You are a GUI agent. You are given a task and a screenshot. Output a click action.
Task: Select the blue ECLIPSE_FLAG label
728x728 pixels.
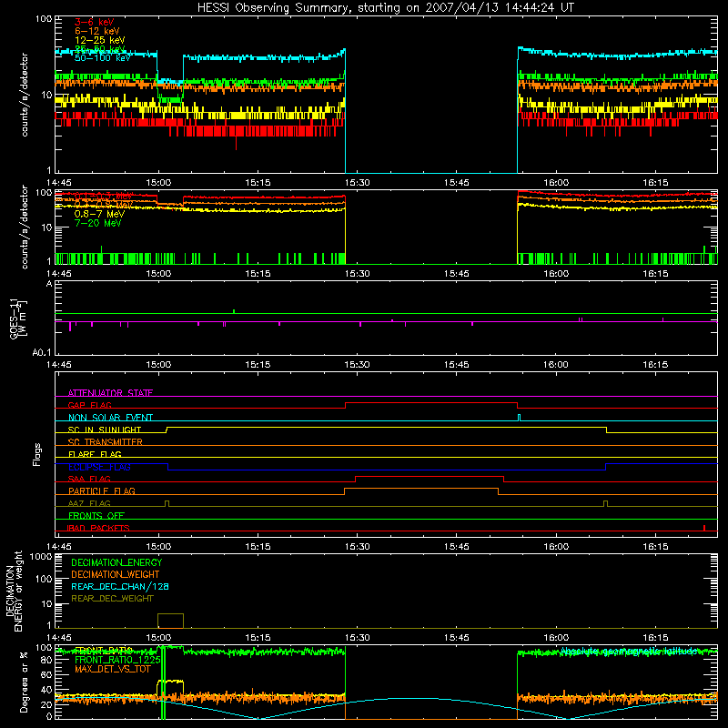click(x=99, y=467)
